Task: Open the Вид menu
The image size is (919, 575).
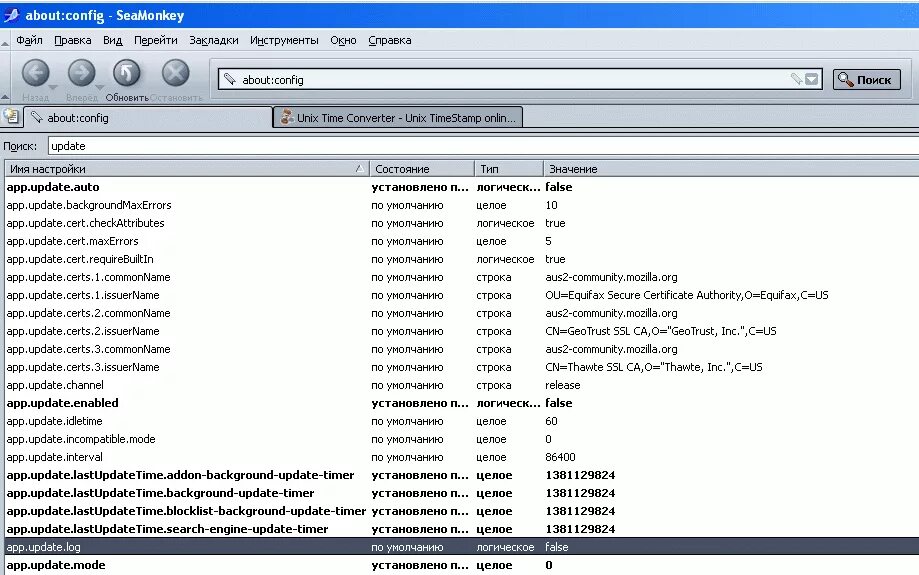Action: tap(113, 40)
